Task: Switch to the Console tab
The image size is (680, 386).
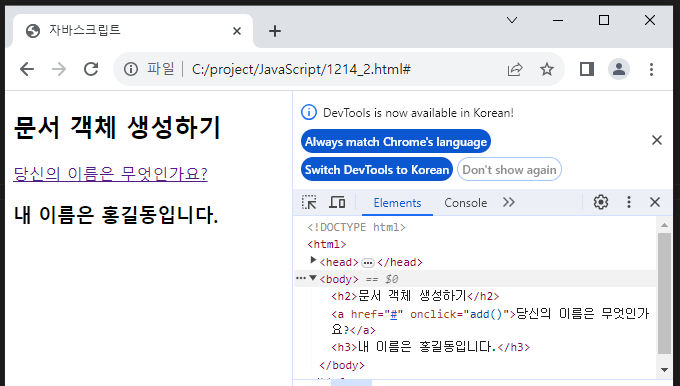Action: pos(465,203)
